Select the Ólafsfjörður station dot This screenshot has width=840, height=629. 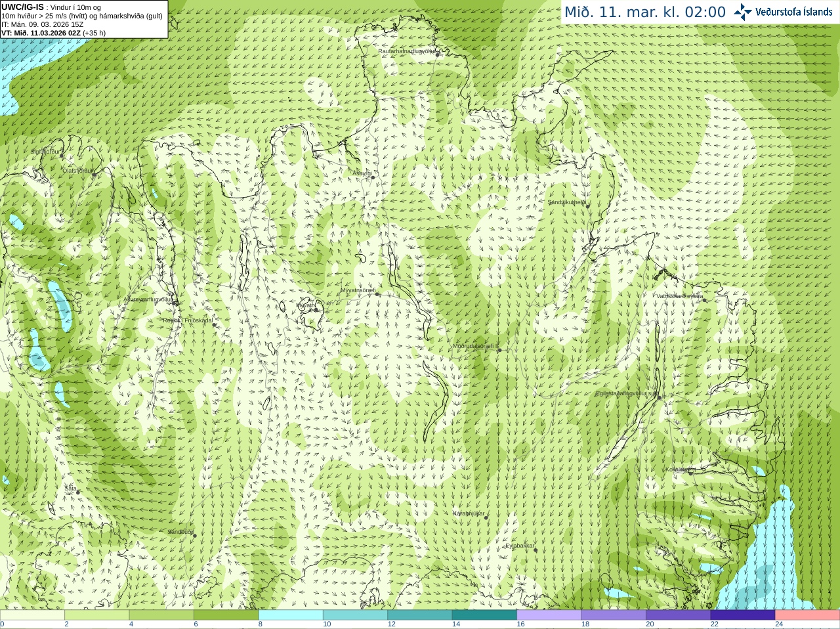pyautogui.click(x=94, y=174)
